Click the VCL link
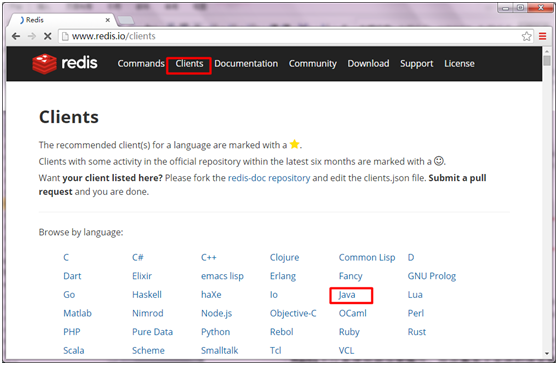Screen dimensions: 558x365 click(346, 350)
